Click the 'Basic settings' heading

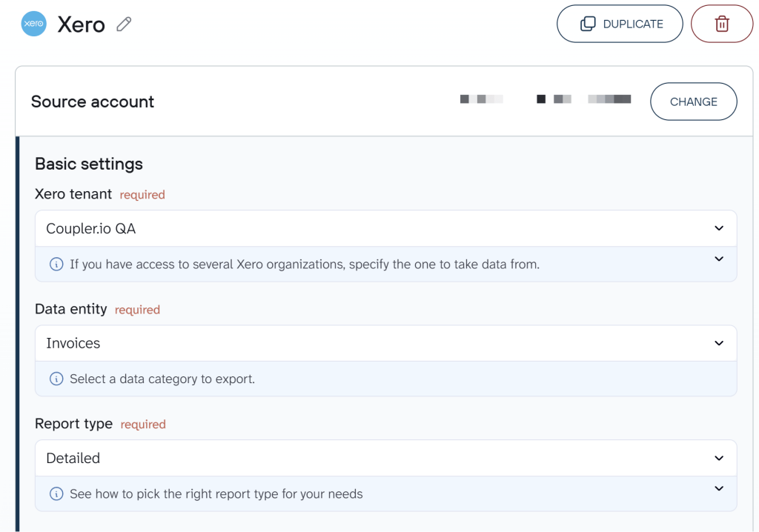(89, 164)
